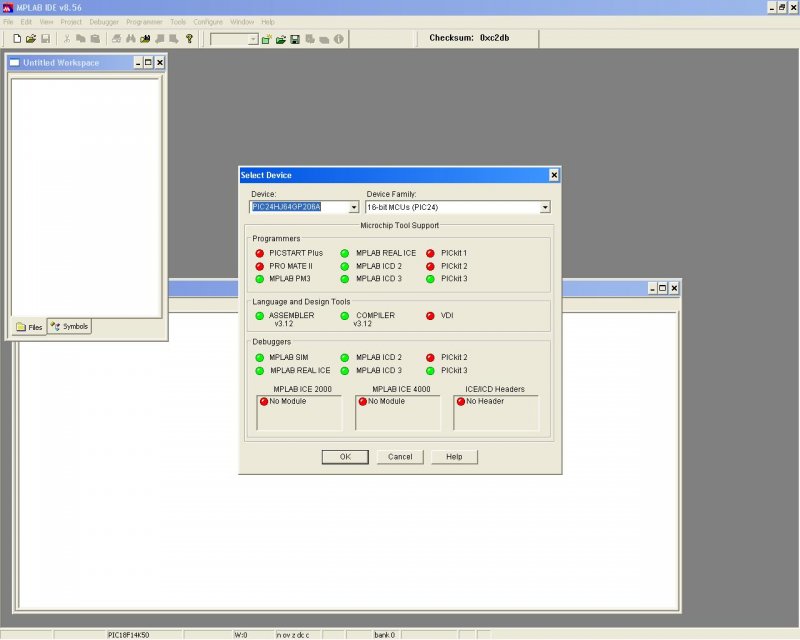Image resolution: width=800 pixels, height=640 pixels.
Task: Click Cancel in Select Device dialog
Action: [400, 457]
